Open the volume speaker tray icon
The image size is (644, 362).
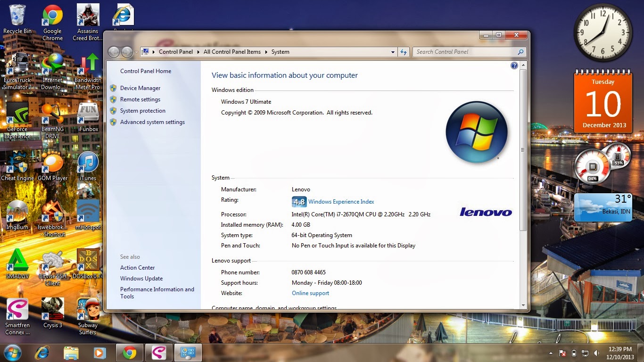coord(596,353)
